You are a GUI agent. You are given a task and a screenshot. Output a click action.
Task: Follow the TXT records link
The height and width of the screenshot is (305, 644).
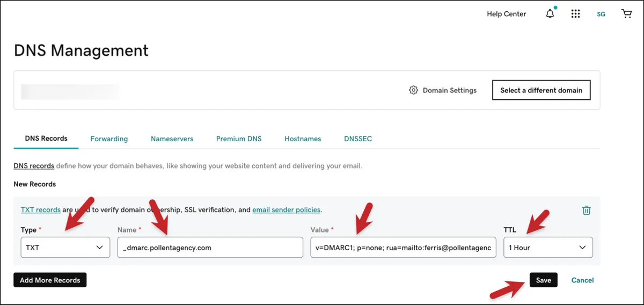coord(40,209)
